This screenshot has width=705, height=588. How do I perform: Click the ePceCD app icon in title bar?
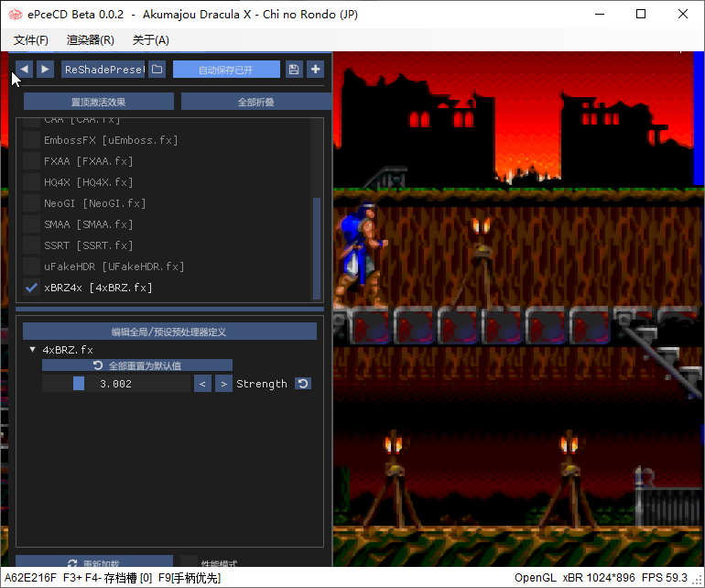[x=16, y=15]
